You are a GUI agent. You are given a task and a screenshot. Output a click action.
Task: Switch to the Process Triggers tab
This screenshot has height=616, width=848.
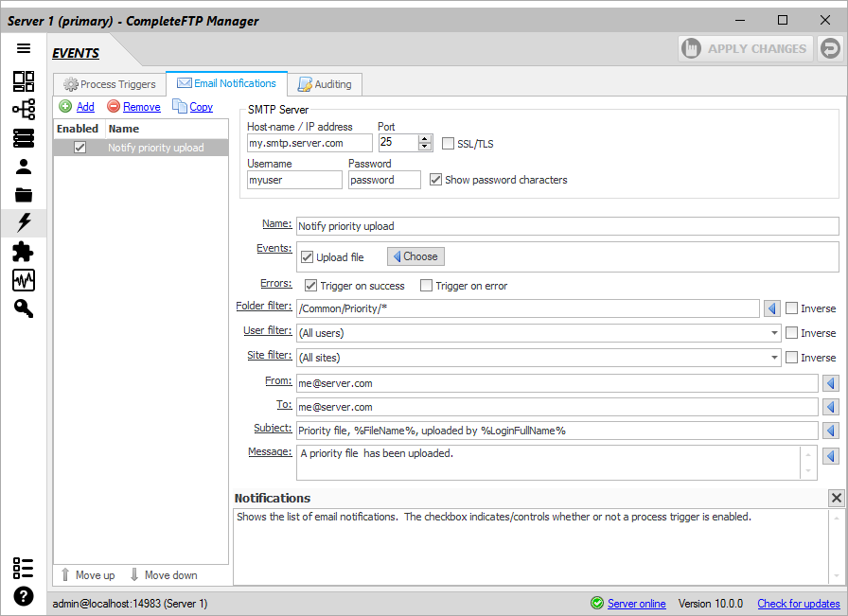[109, 84]
